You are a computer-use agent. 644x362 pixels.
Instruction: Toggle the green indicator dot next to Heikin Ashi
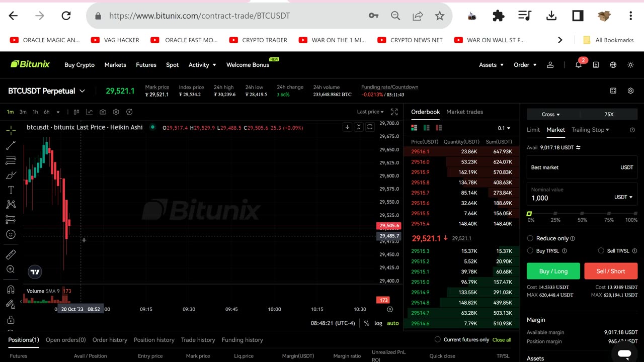153,127
